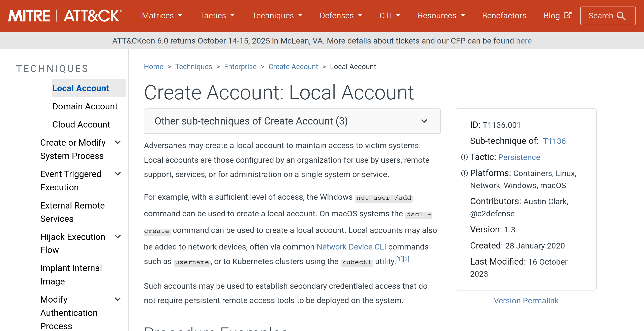This screenshot has height=331, width=644.
Task: Open the Defenses dropdown menu
Action: [341, 16]
